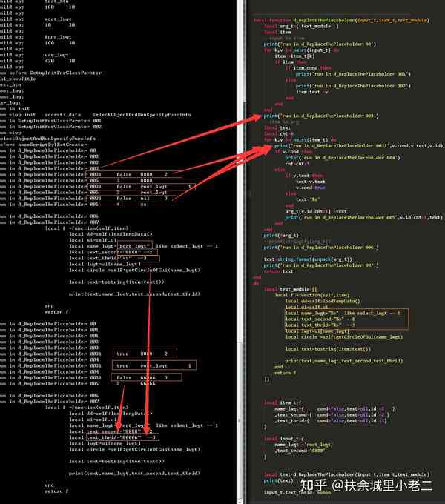Click the 'input_t.text_thrid' line at editor bottom

coord(297,492)
